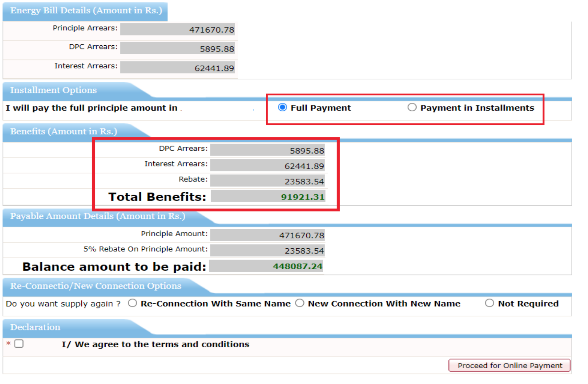This screenshot has height=384, width=588.
Task: Select the Full Payment radio option
Action: tap(282, 108)
